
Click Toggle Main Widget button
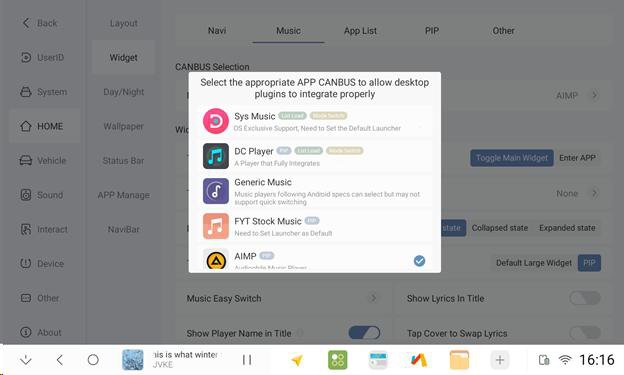512,158
